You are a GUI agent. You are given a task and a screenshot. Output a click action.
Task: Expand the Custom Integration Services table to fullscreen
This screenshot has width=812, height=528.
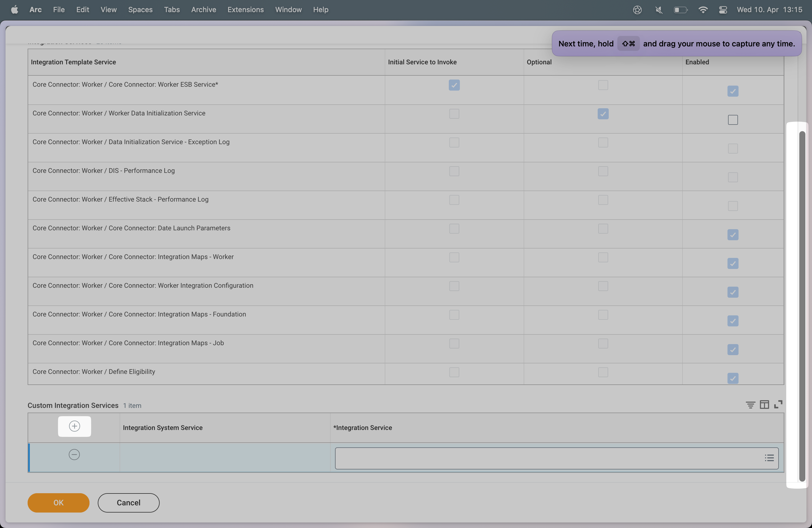778,405
